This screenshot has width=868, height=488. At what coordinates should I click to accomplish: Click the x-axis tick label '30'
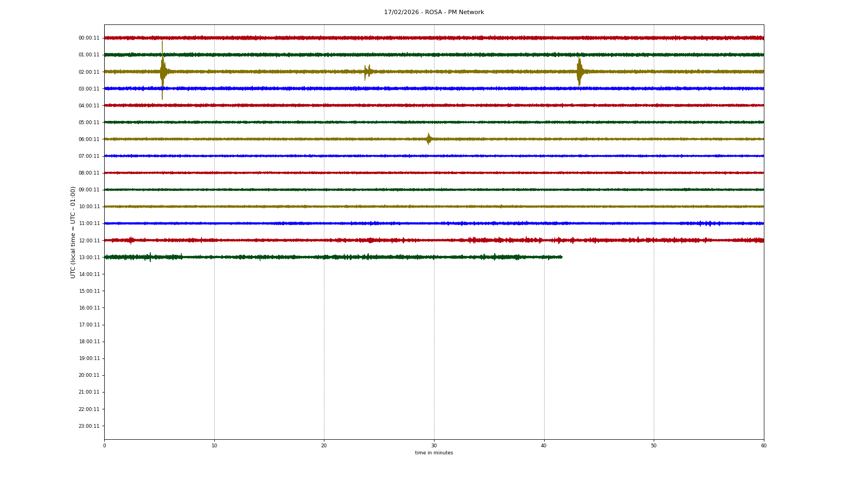point(434,446)
